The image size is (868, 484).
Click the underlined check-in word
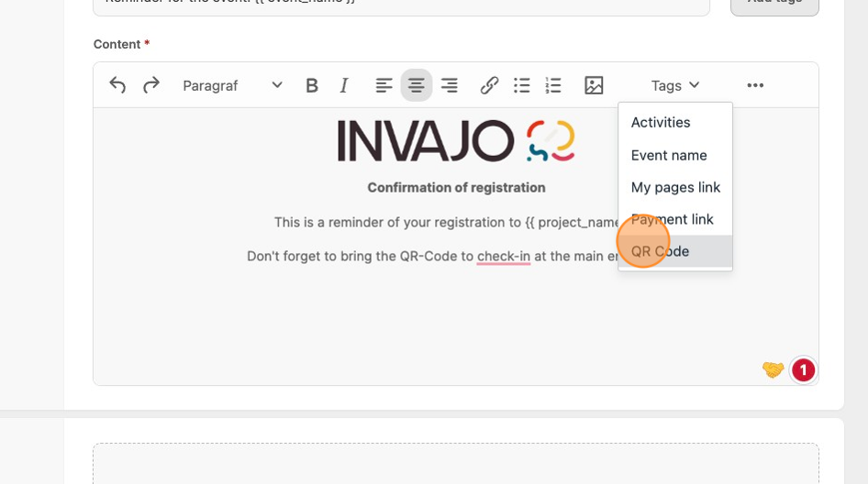click(x=503, y=256)
